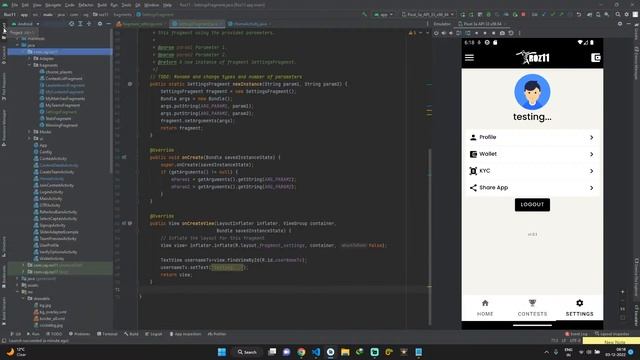The height and width of the screenshot is (360, 640).
Task: Open the Window menu
Action: pyautogui.click(x=151, y=5)
